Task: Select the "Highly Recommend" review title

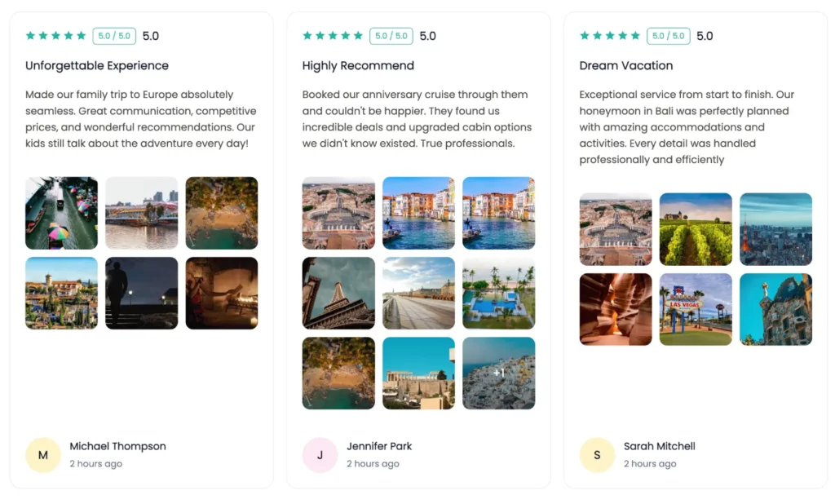Action: (358, 66)
